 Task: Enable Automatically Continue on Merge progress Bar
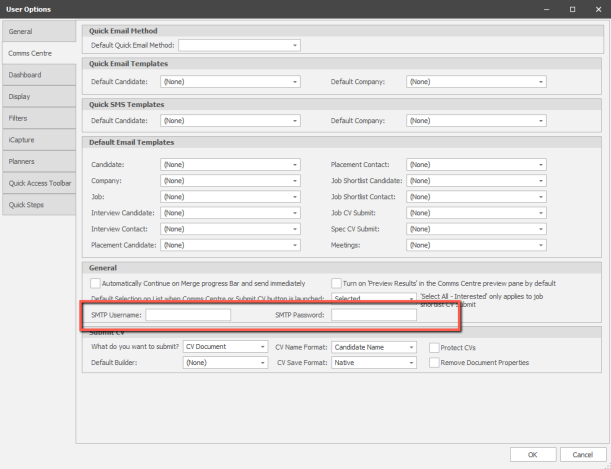96,283
